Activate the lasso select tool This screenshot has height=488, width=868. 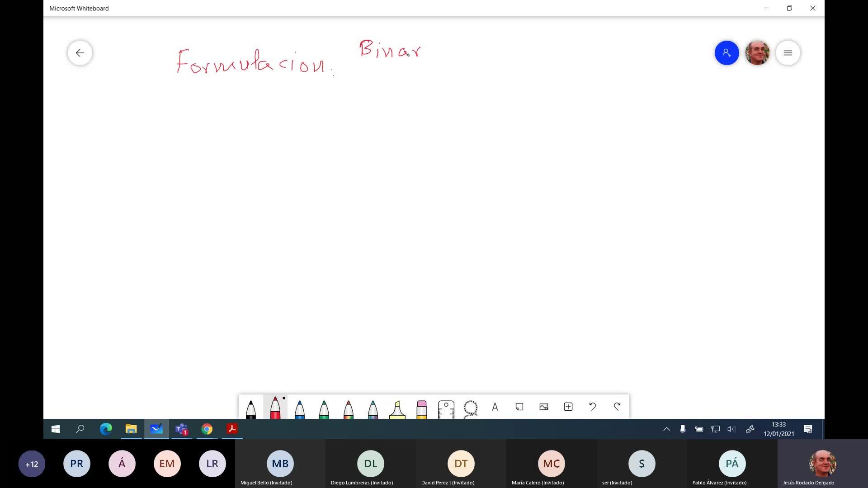click(470, 408)
